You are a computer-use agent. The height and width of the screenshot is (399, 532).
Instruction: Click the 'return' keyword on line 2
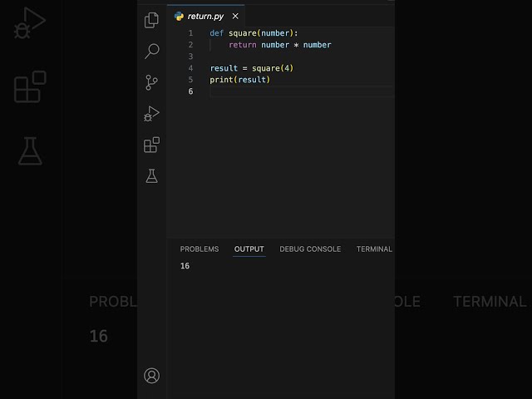point(243,45)
